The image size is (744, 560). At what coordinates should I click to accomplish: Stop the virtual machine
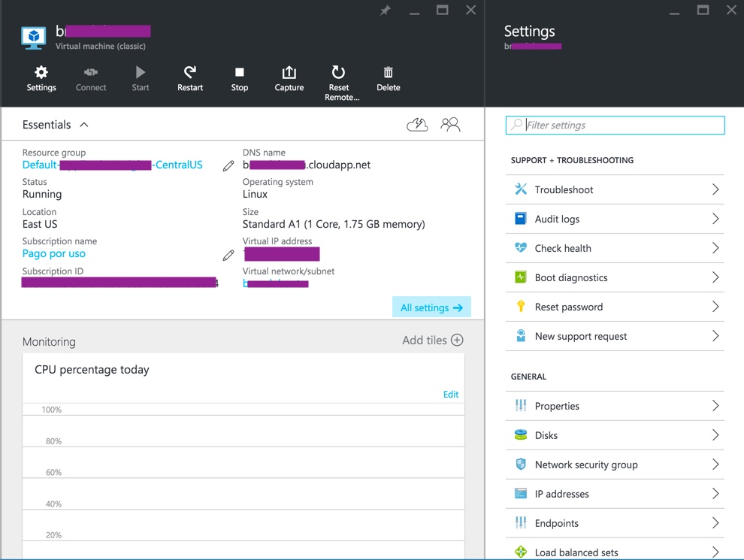pyautogui.click(x=239, y=73)
